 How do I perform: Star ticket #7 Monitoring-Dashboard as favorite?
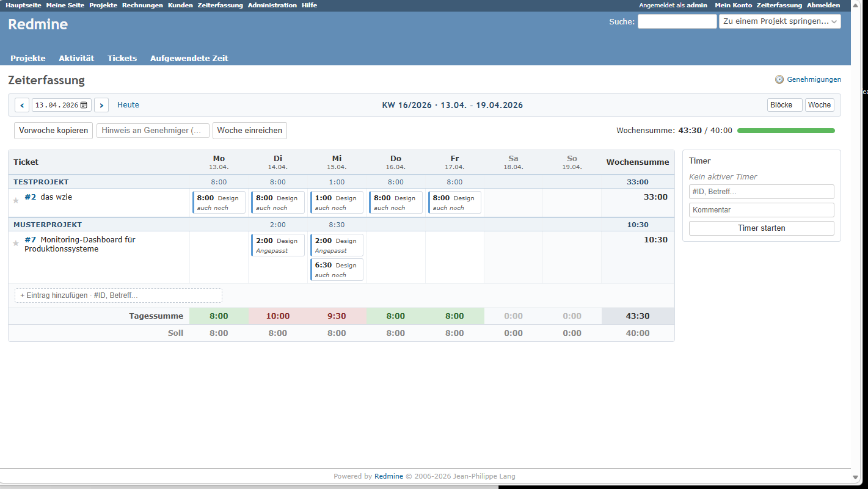[16, 242]
